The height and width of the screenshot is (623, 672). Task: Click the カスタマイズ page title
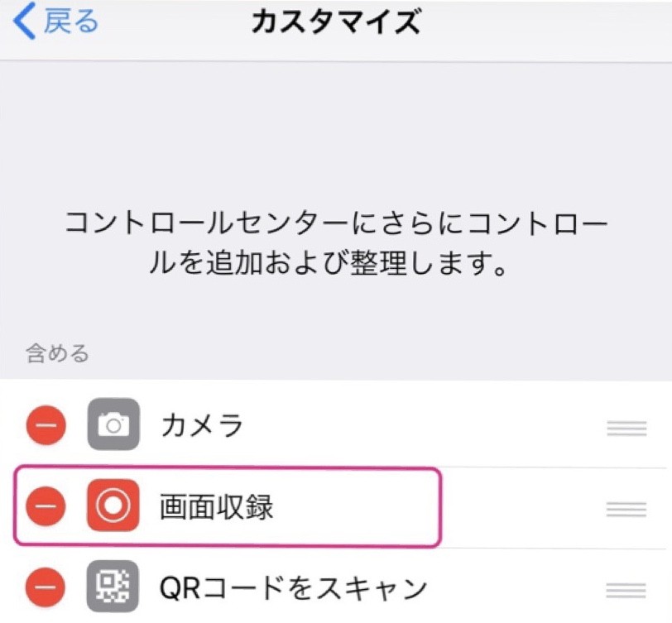click(334, 23)
